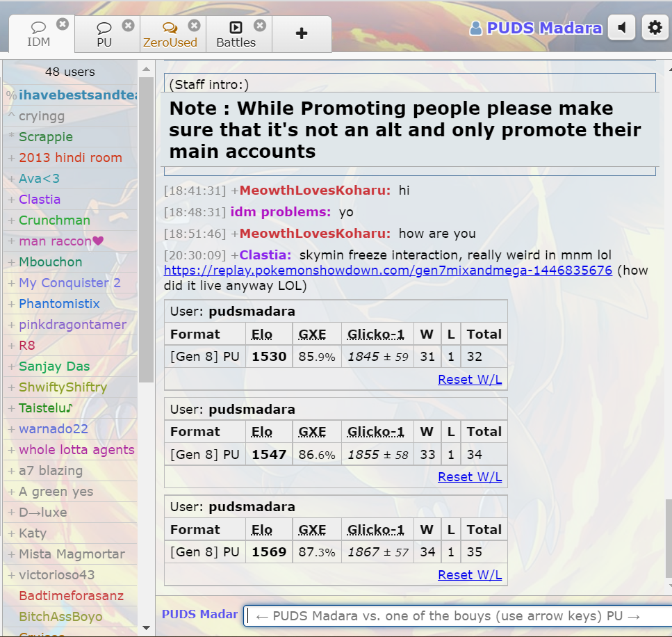The image size is (672, 637).
Task: Click the Elo header in the 1530 table
Action: (261, 334)
